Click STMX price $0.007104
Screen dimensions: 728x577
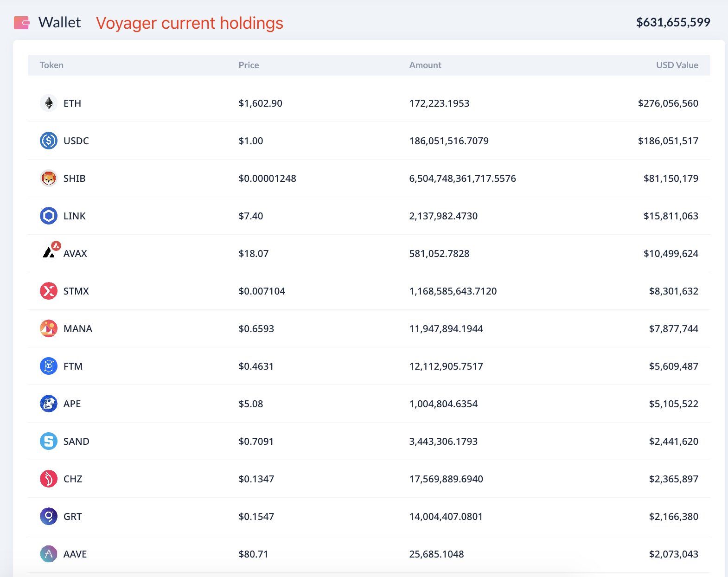click(x=262, y=291)
